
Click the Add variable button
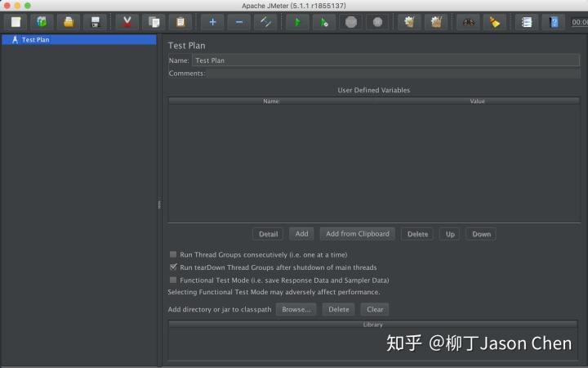[301, 234]
